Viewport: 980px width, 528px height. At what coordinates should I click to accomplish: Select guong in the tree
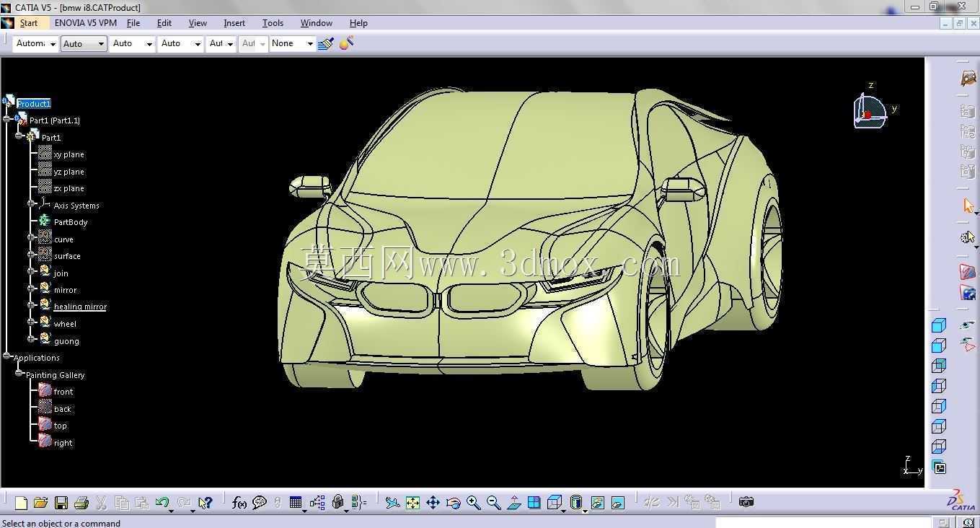[x=66, y=341]
